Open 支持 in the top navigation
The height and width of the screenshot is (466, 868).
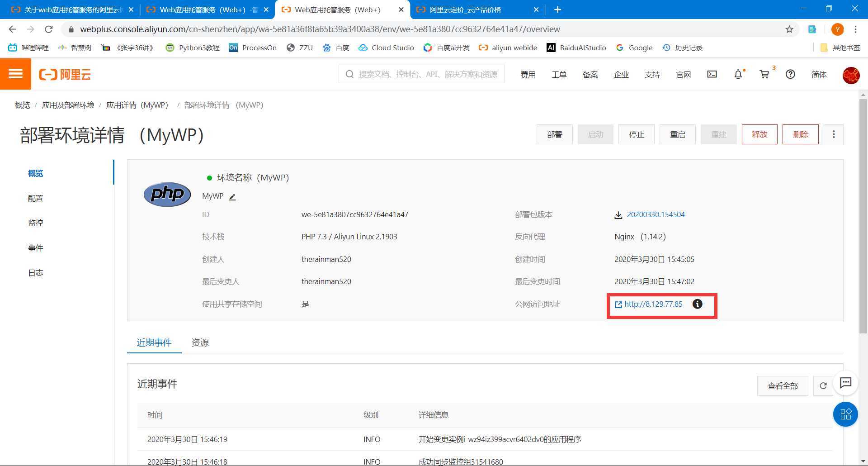[652, 75]
